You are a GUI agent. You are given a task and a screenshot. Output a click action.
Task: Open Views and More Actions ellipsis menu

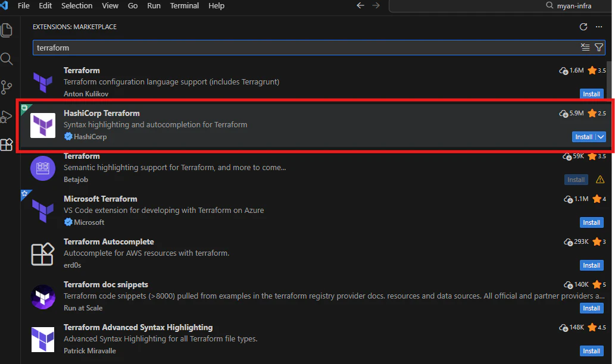[x=598, y=27]
